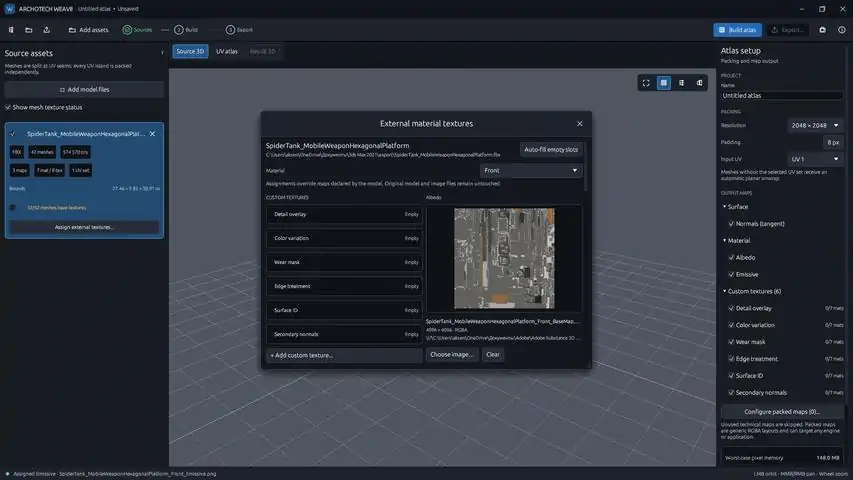
Task: Switch to the UV atlas tab
Action: pos(227,51)
